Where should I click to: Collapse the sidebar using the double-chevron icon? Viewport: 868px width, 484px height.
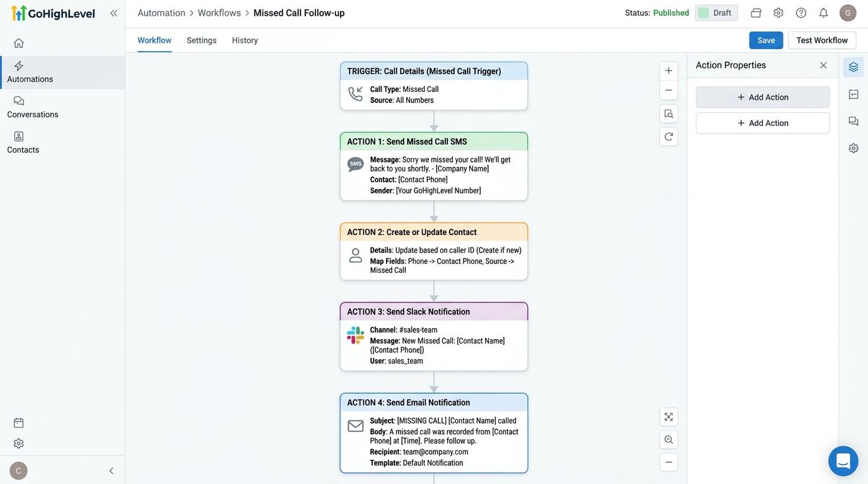114,13
